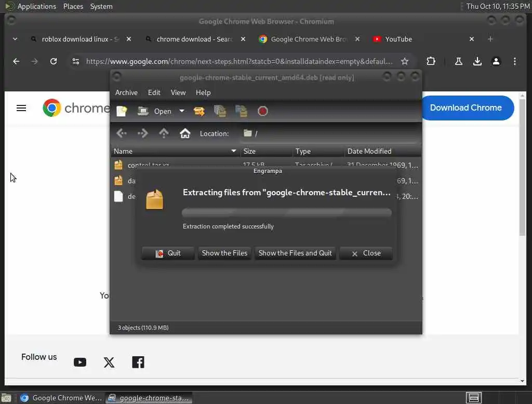Go forward in Engrampa location history

143,133
